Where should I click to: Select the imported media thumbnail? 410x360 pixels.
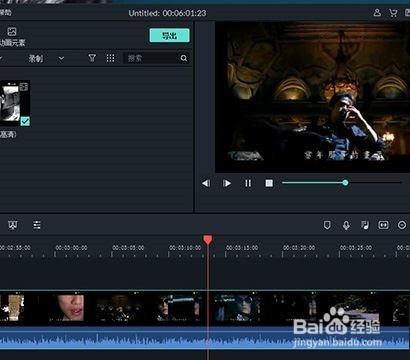click(15, 103)
